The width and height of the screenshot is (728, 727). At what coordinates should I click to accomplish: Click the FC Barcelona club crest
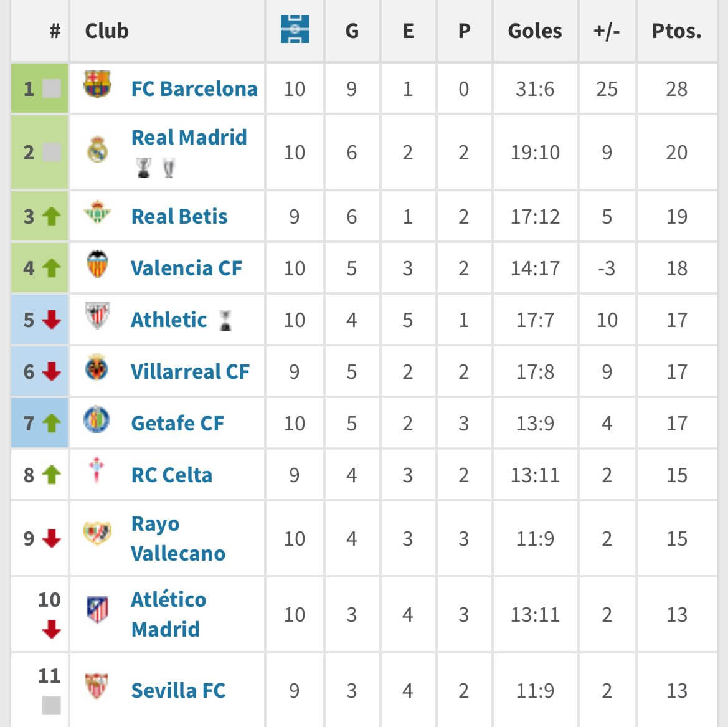[97, 84]
